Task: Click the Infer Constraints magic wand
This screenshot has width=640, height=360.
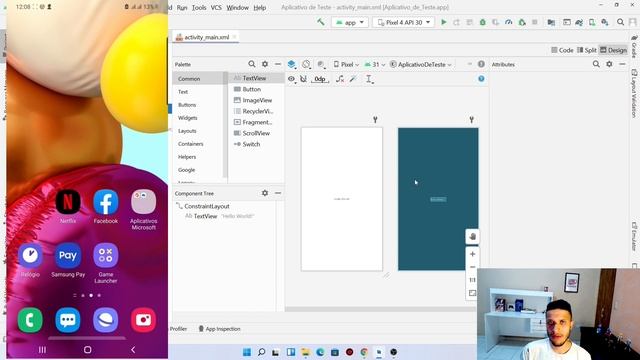Action: 353,79
